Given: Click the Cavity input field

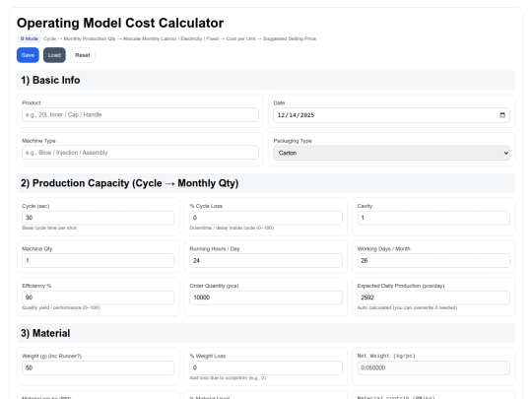Looking at the screenshot, I should 433,218.
